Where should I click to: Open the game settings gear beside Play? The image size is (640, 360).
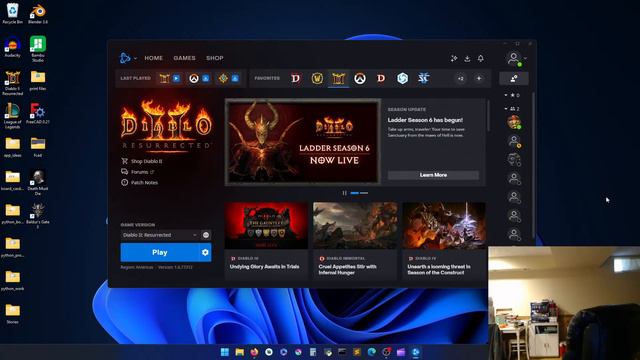click(x=205, y=253)
